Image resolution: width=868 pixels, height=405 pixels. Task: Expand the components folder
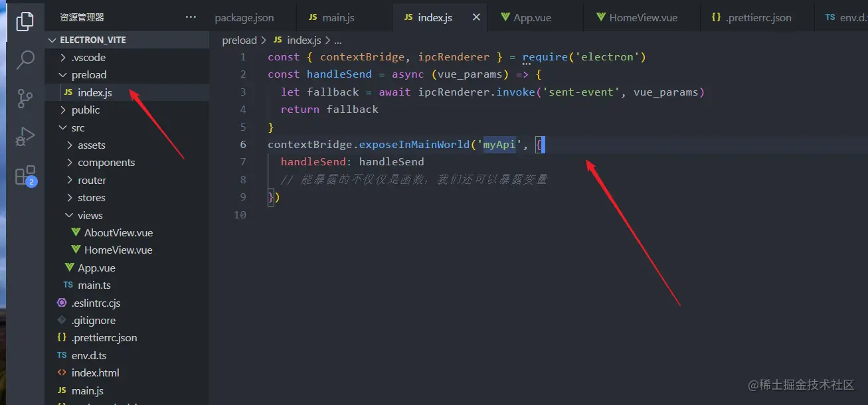point(127,163)
